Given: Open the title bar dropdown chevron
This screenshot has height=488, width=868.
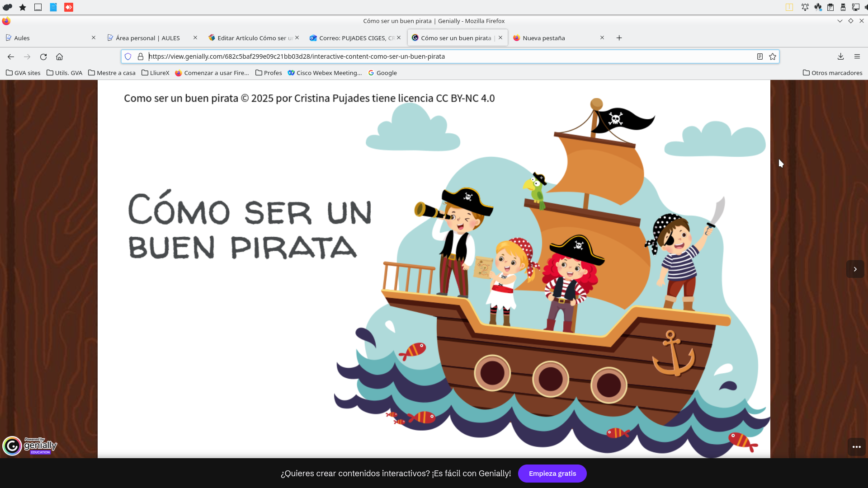Looking at the screenshot, I should pos(840,21).
